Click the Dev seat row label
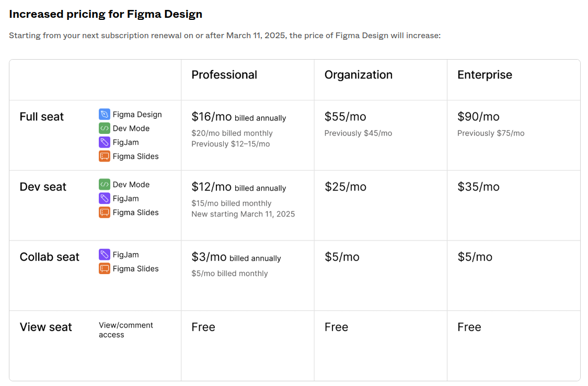The width and height of the screenshot is (588, 386). click(x=43, y=187)
